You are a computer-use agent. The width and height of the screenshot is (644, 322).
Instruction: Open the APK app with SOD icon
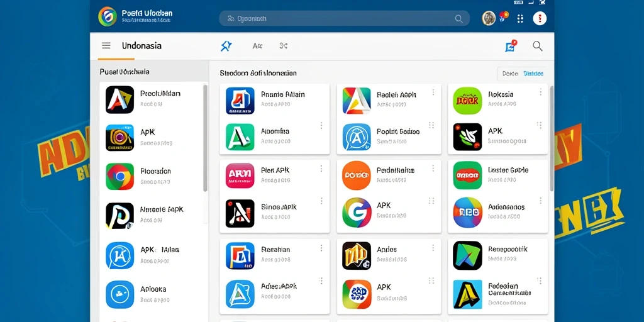pos(357,294)
